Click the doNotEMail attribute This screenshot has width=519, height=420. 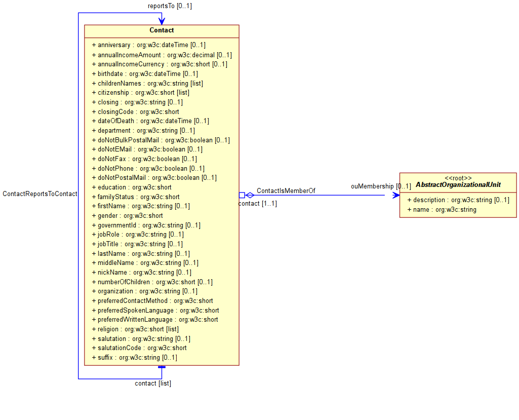147,150
